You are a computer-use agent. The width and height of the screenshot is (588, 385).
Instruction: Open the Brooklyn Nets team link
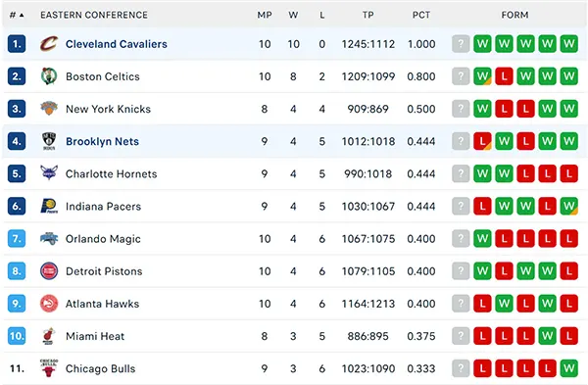tap(102, 141)
